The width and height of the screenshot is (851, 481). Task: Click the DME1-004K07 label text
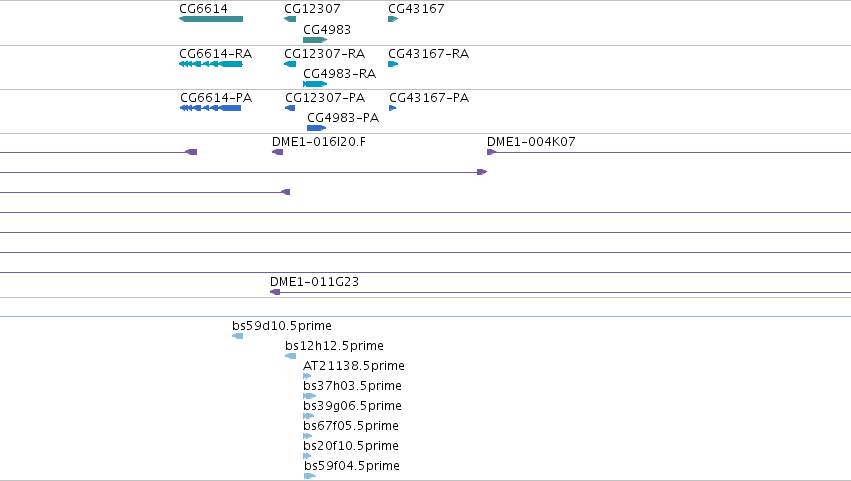(531, 142)
